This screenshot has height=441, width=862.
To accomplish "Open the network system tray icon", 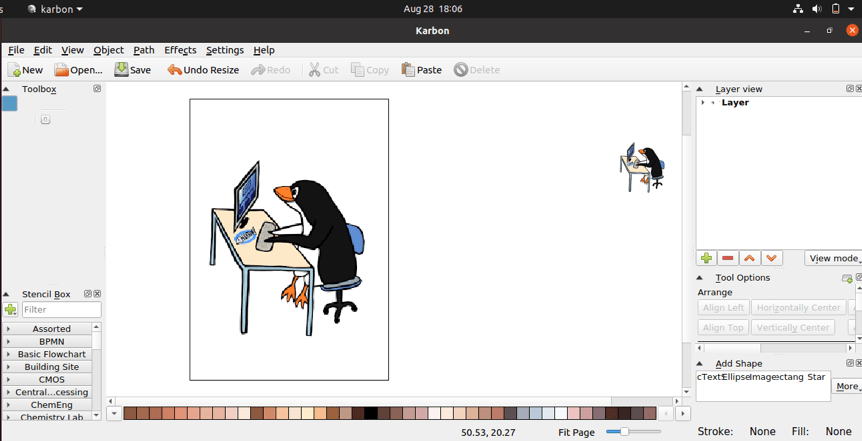I will click(798, 9).
